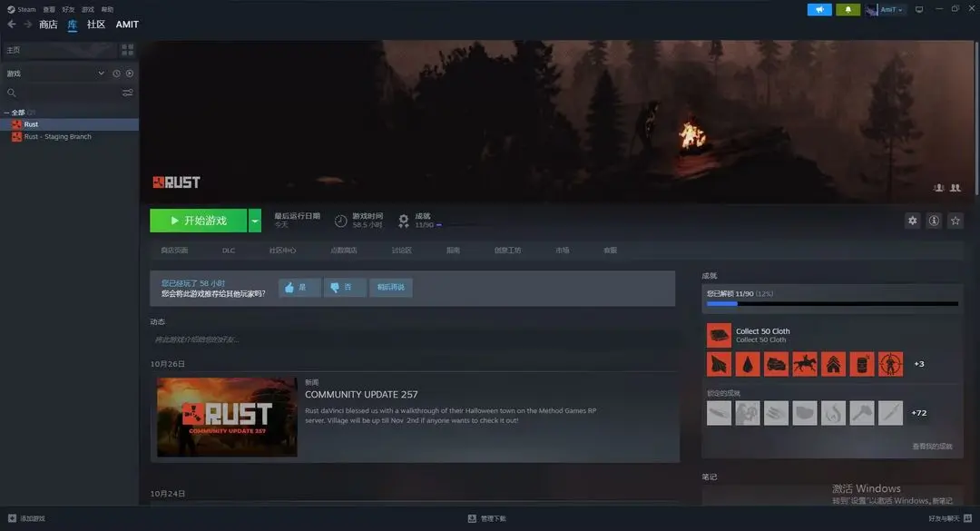Expand the 游戏 category dropdown
The width and height of the screenshot is (980, 531).
102,74
